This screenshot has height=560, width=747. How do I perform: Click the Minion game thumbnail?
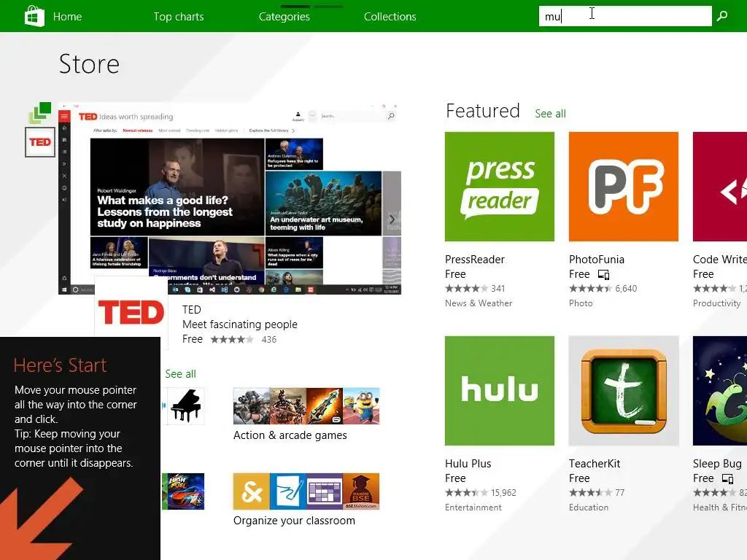[x=361, y=406]
